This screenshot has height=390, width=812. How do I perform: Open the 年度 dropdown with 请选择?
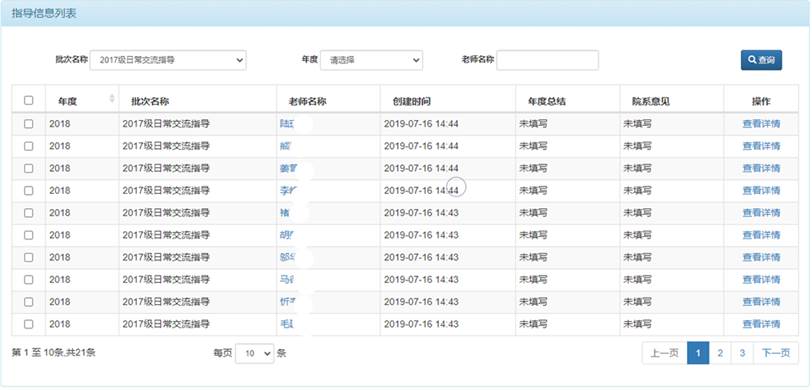coord(371,60)
